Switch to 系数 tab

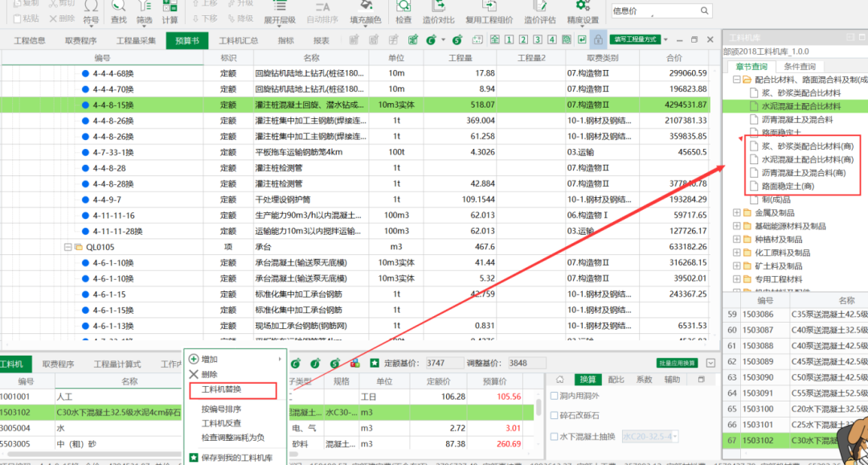point(644,380)
